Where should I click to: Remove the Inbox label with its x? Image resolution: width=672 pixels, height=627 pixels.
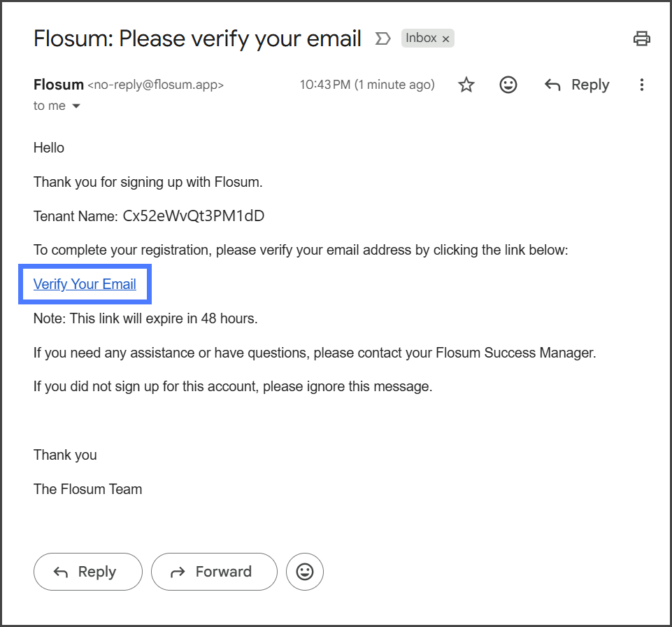click(x=445, y=39)
